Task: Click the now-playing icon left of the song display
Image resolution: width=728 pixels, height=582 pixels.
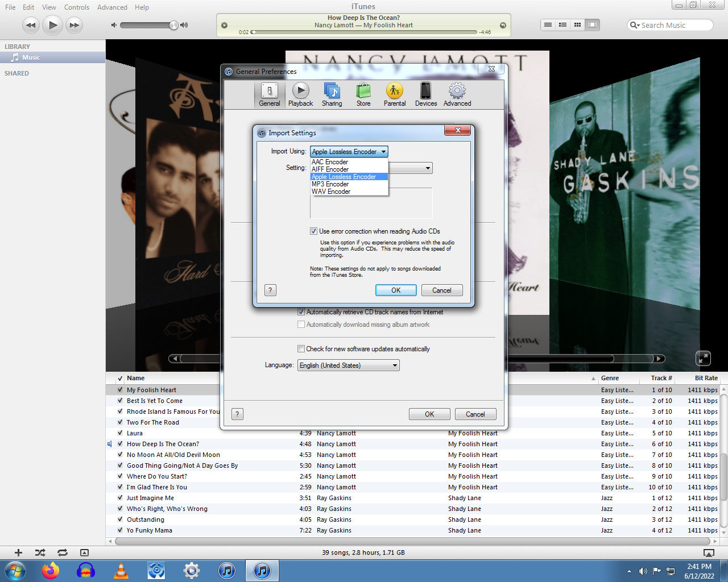Action: tap(224, 25)
